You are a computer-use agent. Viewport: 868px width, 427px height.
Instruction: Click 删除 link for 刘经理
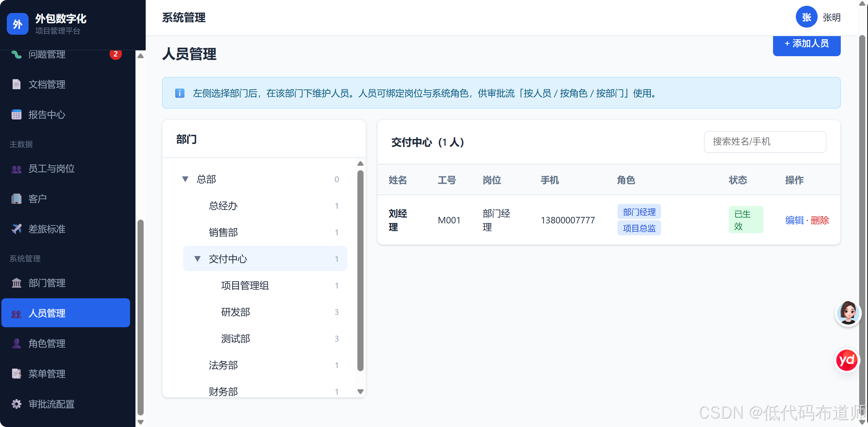pos(820,220)
